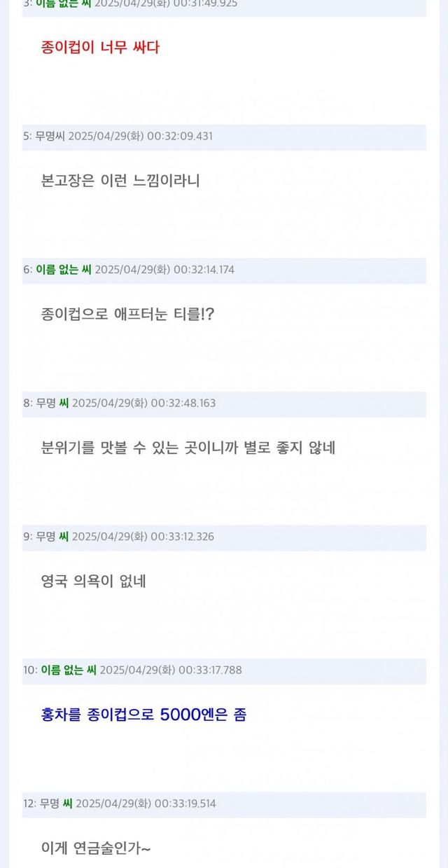Click the red comment "종이컵이 너무 싸다"

pos(100,48)
